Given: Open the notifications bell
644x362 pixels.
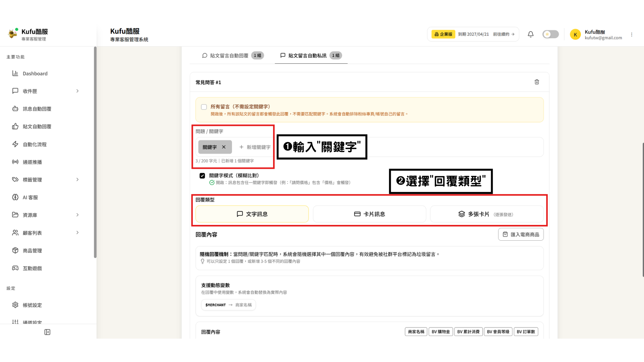Looking at the screenshot, I should [x=531, y=34].
